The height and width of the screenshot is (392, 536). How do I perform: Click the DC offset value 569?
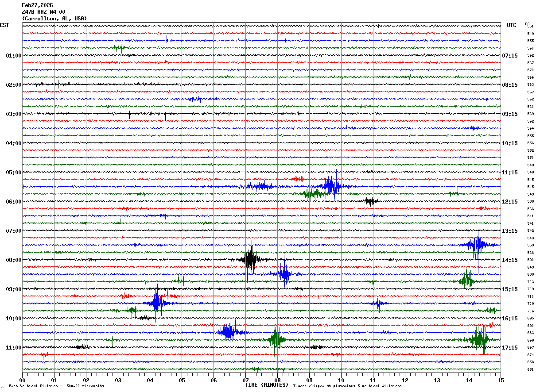coord(530,114)
